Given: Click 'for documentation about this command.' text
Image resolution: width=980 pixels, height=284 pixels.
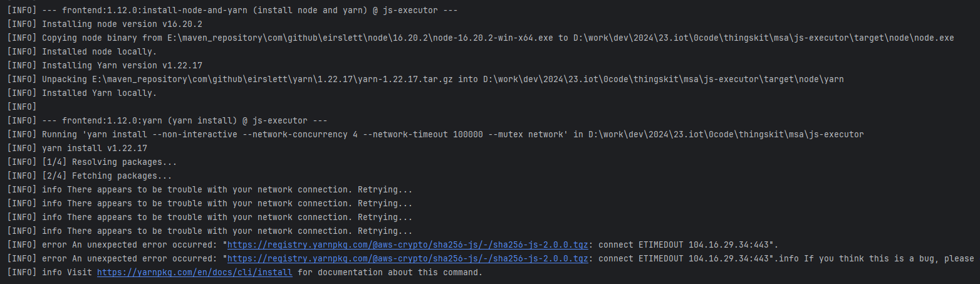Looking at the screenshot, I should click(388, 273).
